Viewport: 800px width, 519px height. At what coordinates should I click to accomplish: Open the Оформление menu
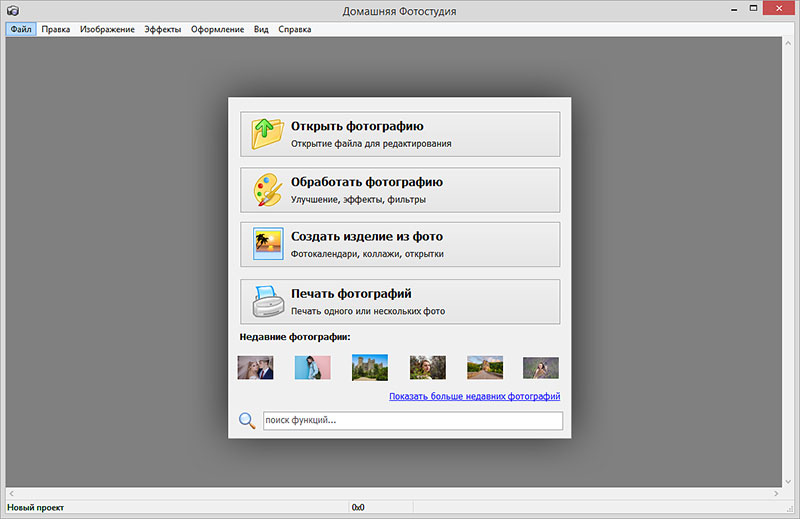tap(217, 29)
